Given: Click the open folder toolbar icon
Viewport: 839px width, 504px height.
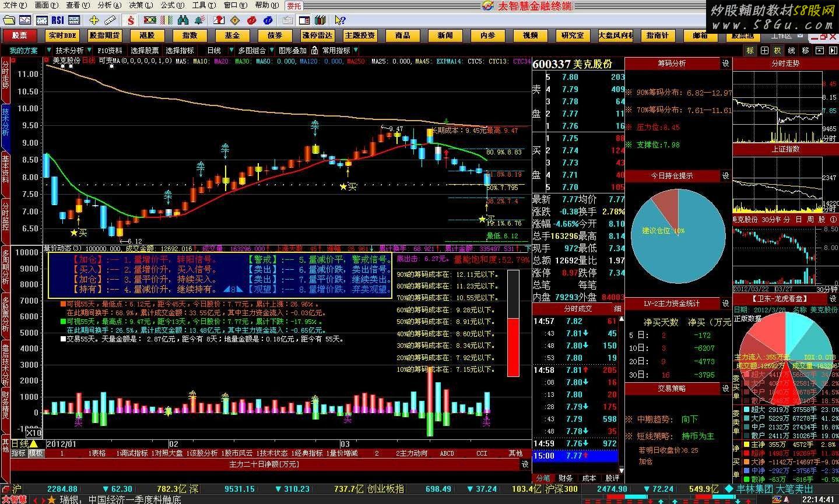Looking at the screenshot, I should 9,20.
